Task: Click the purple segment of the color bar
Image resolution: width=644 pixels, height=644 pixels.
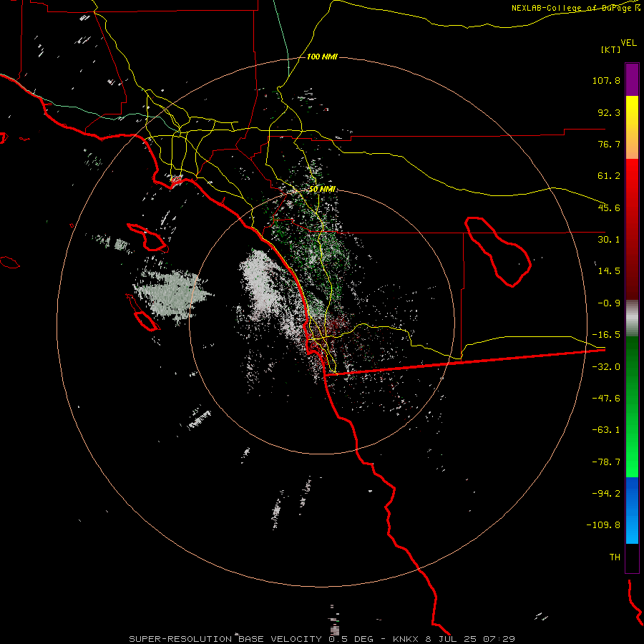Action: [632, 79]
